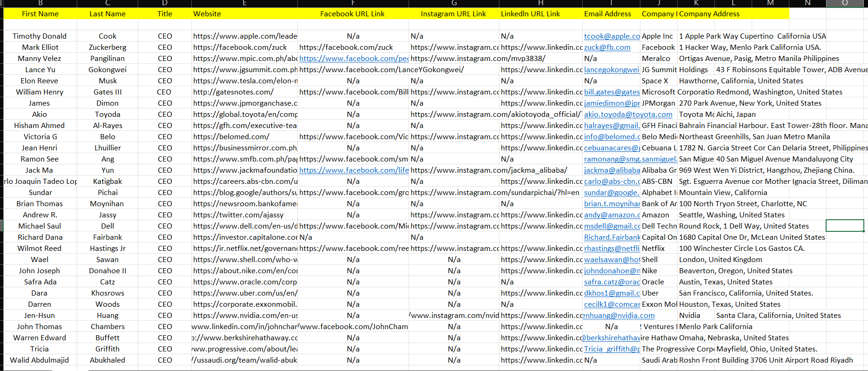Open the lancegokongwei email link
Viewport: 868px width, 371px height.
(x=612, y=69)
